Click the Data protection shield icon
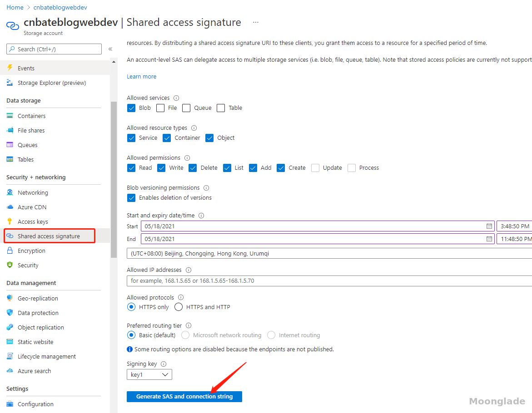 pos(10,313)
